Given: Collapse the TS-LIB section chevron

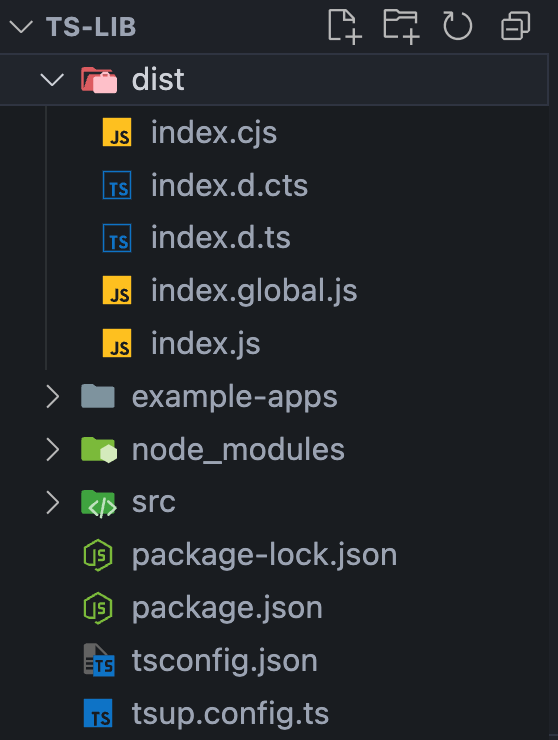Looking at the screenshot, I should pos(21,26).
